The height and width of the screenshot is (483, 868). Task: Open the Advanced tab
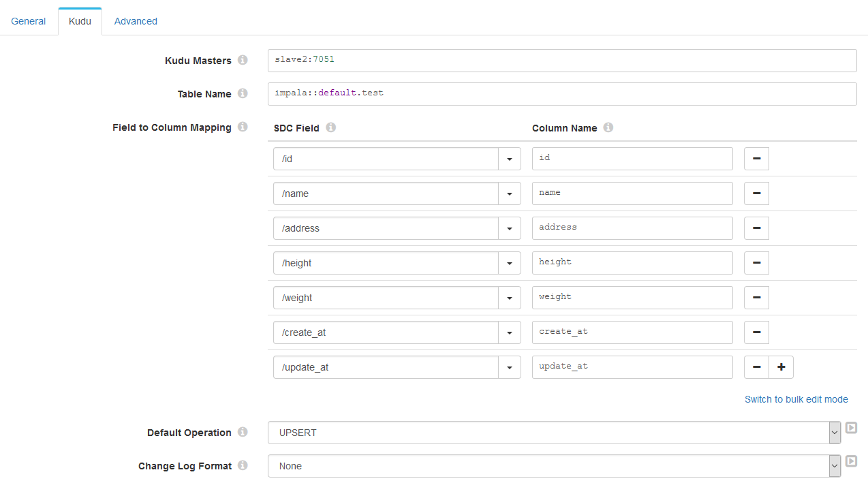coord(136,21)
